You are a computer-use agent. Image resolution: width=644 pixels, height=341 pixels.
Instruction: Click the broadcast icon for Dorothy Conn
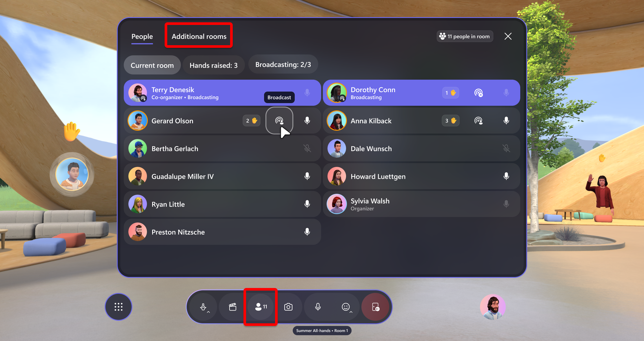pos(477,92)
